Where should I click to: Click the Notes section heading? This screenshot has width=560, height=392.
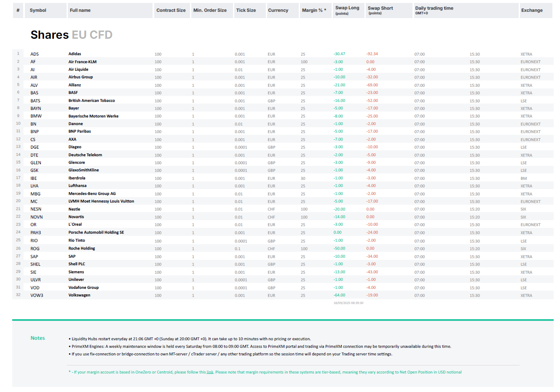(38, 338)
